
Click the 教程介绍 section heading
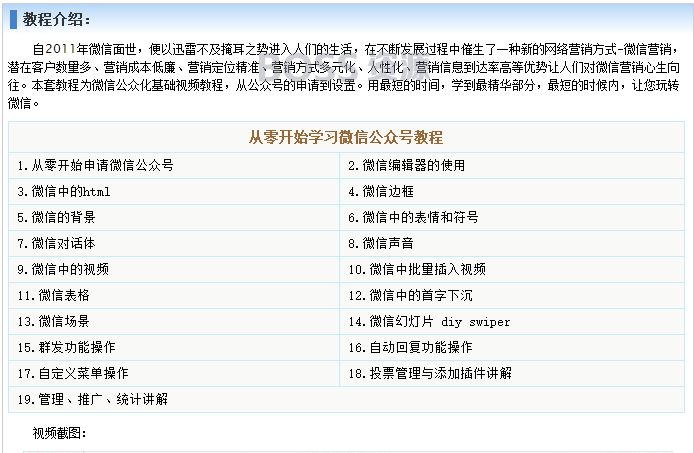[56, 19]
